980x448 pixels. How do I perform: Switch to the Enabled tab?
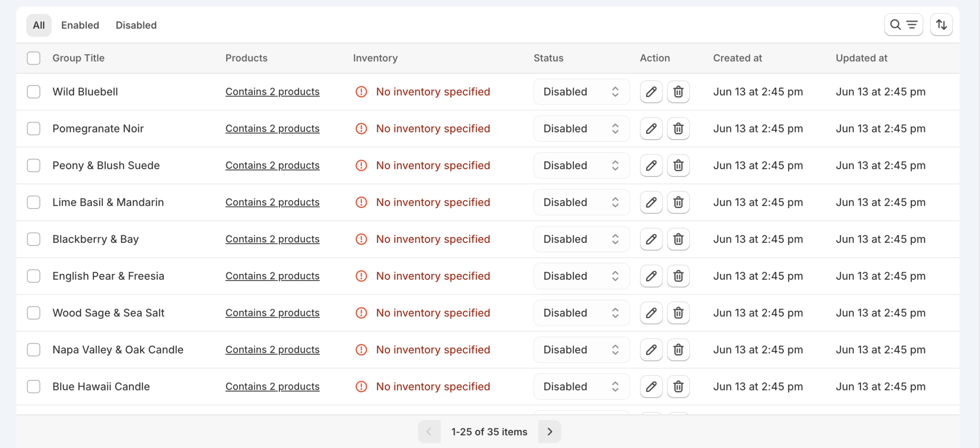(80, 25)
